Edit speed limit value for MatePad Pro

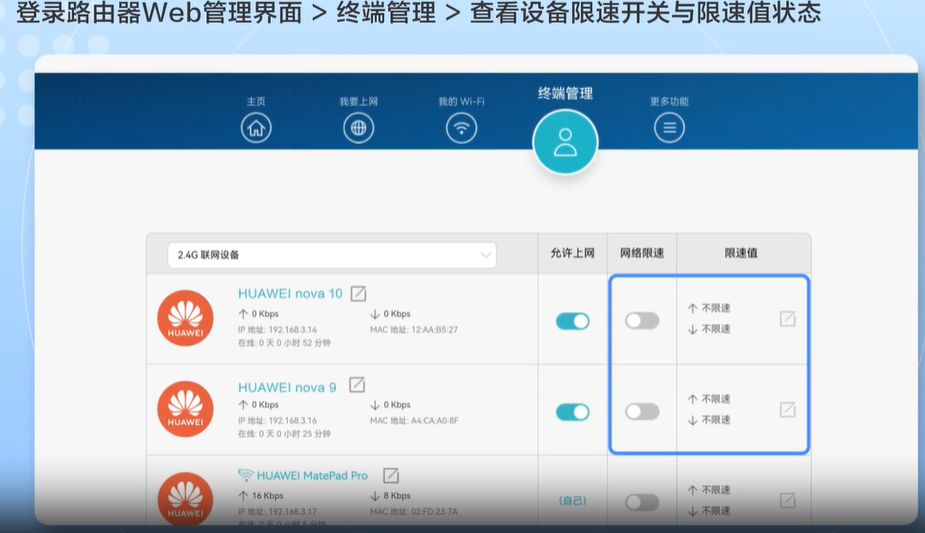click(788, 501)
